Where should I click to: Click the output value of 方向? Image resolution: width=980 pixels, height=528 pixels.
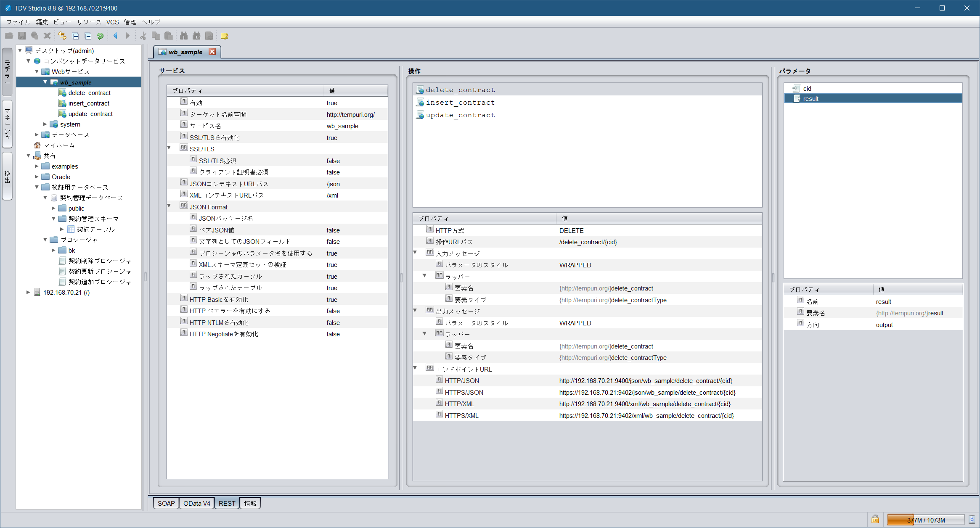coord(884,325)
